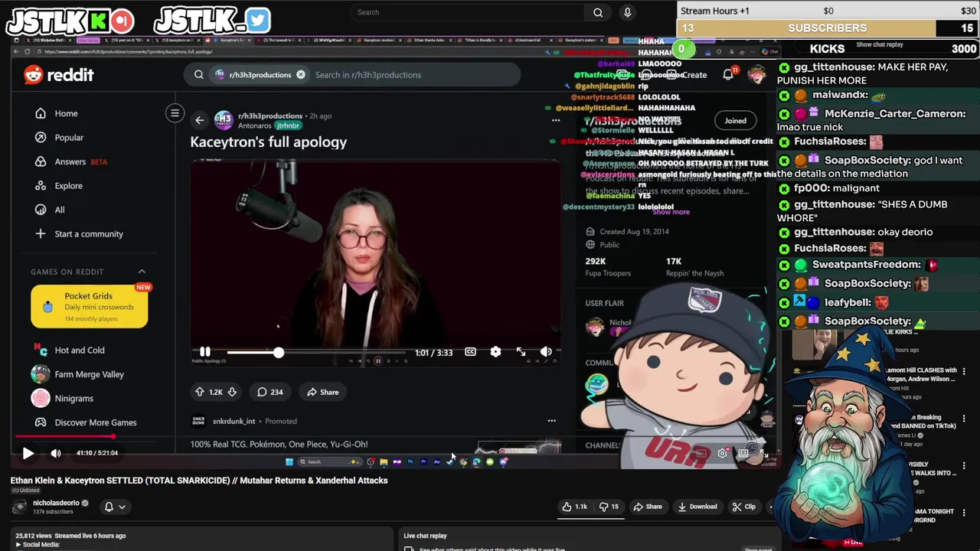Viewport: 980px width, 551px height.
Task: Click the nicholasdeorio channel name
Action: click(56, 503)
